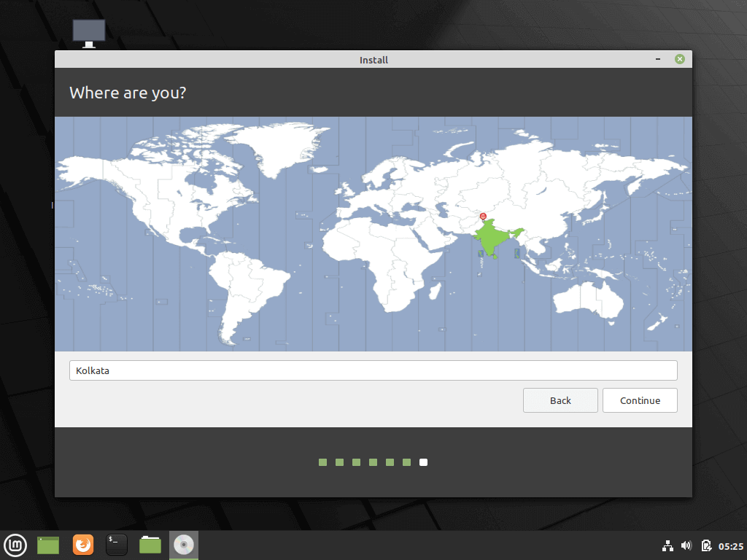Select the Computer desktop icon
Image resolution: width=747 pixels, height=560 pixels.
tap(88, 34)
